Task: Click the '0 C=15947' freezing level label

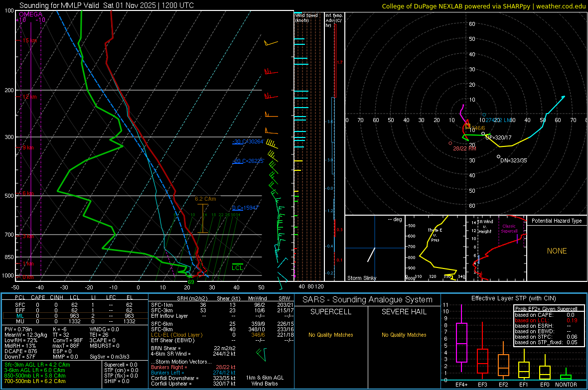Action: coord(246,208)
